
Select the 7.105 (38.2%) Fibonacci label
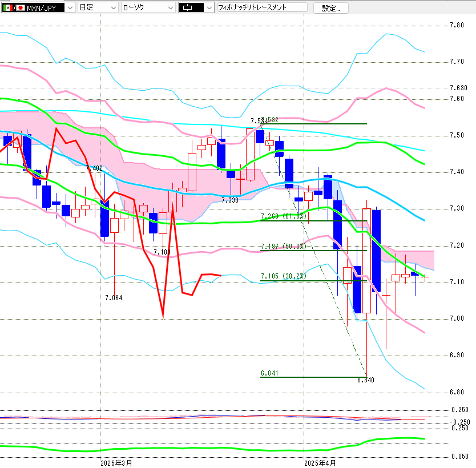(284, 276)
